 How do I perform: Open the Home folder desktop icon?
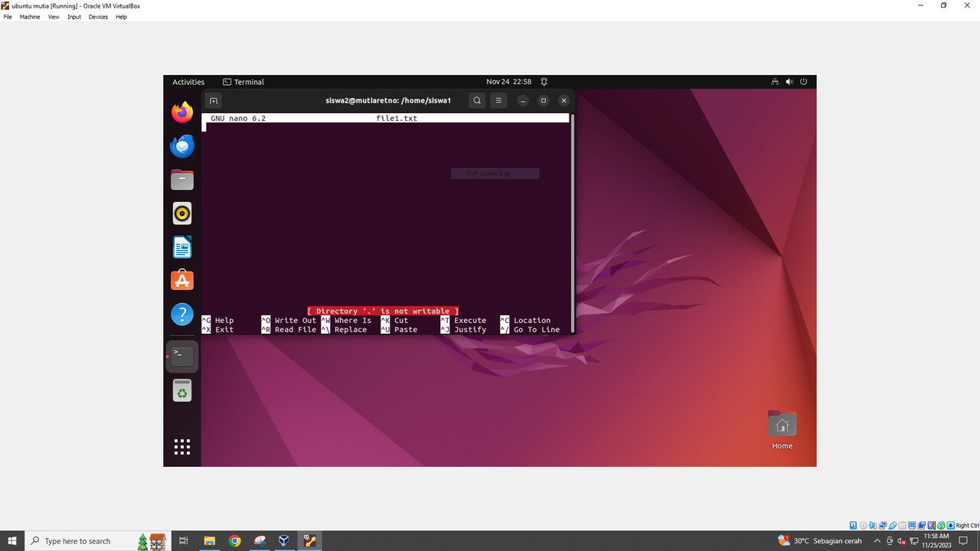tap(782, 431)
